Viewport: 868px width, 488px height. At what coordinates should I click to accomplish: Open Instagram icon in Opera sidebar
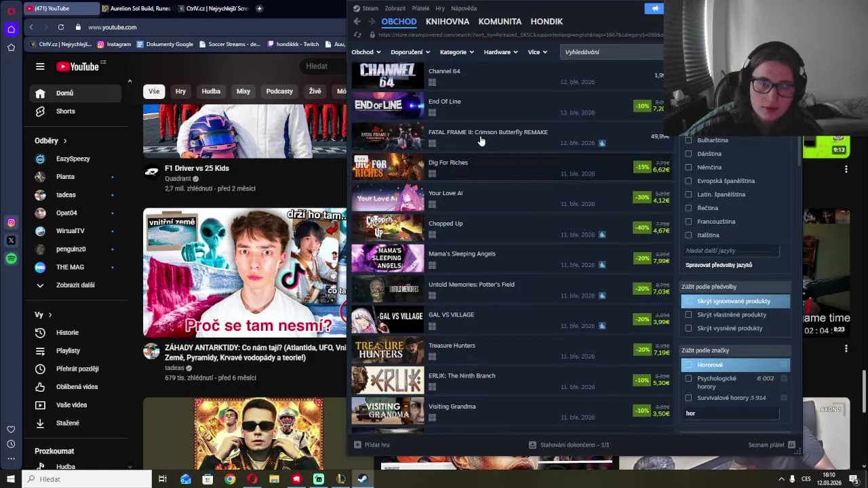point(11,222)
